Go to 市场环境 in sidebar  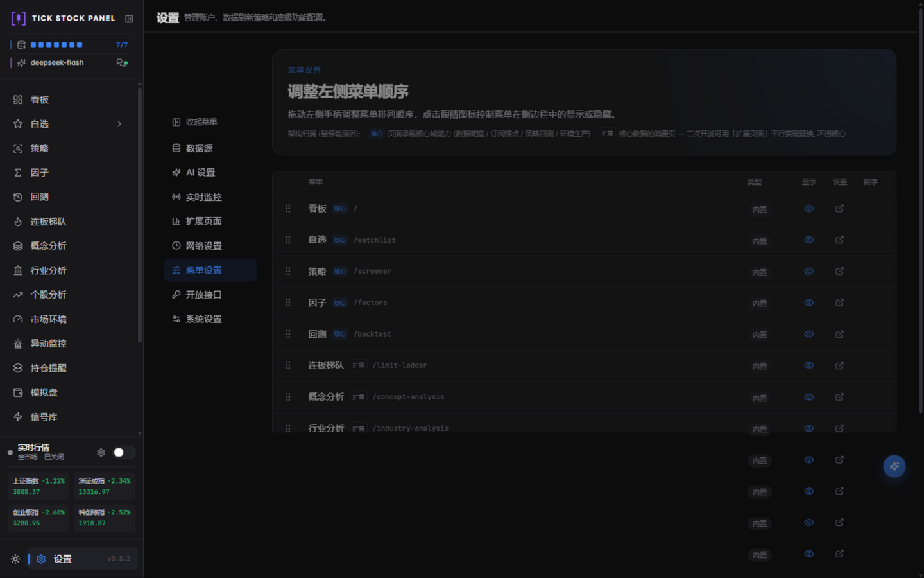[69, 319]
